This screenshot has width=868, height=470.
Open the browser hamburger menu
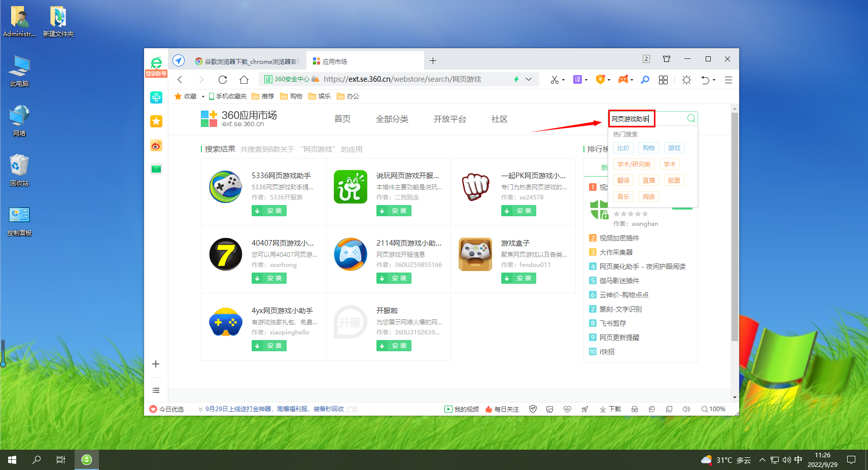tap(728, 80)
